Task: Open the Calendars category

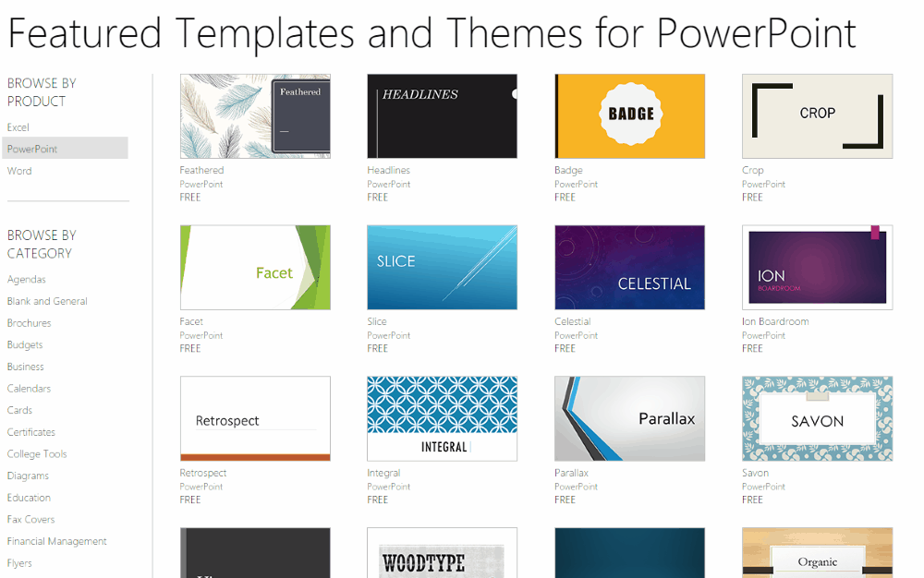Action: click(x=29, y=388)
